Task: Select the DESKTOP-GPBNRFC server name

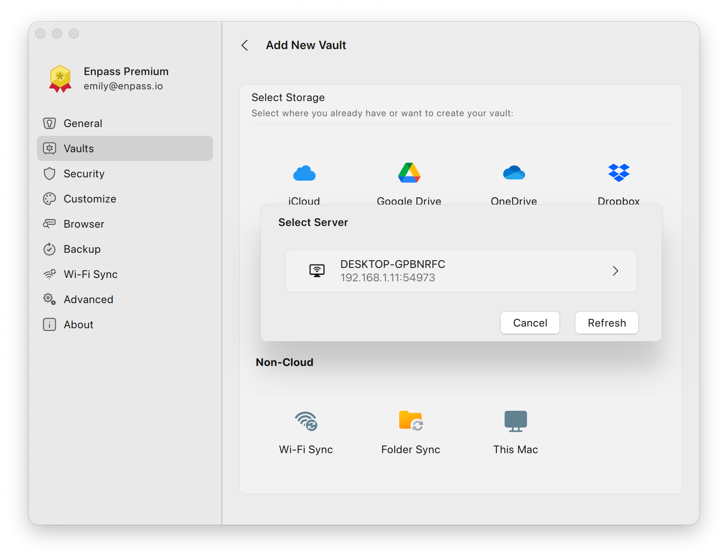Action: (393, 264)
